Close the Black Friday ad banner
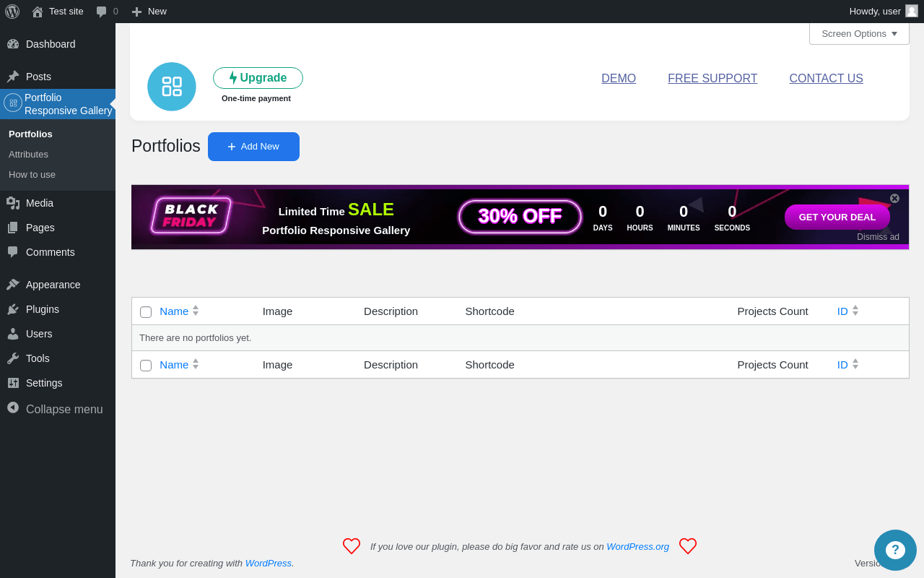 [x=894, y=199]
